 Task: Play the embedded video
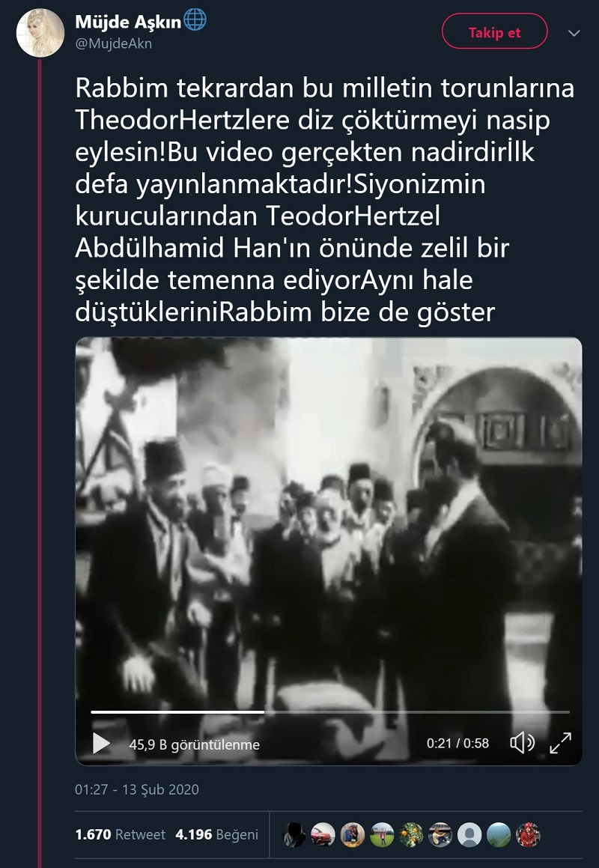(101, 744)
